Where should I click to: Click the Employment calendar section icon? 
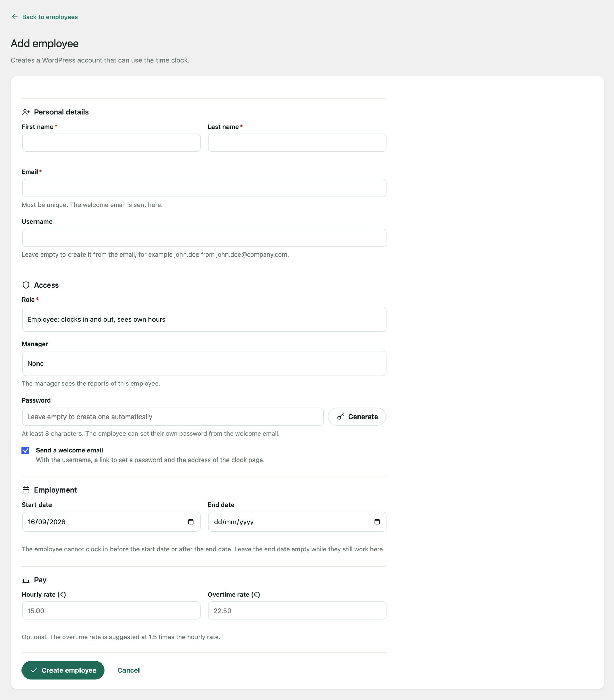pyautogui.click(x=26, y=490)
